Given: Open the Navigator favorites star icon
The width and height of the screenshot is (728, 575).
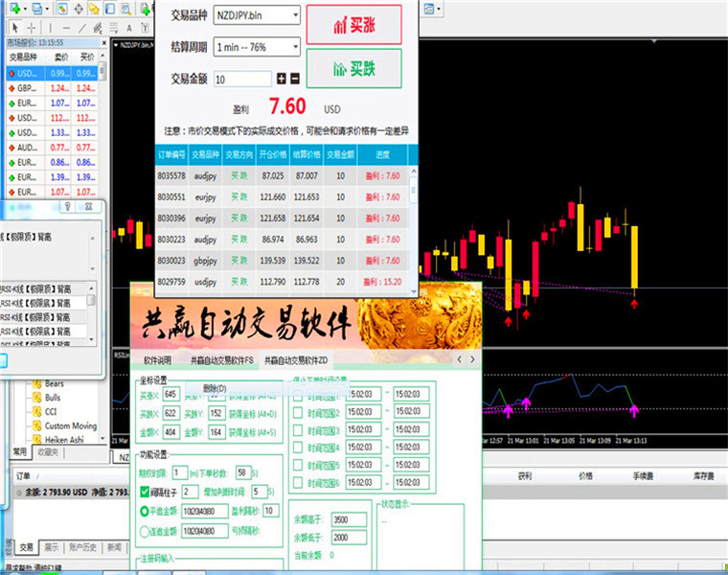Looking at the screenshot, I should pos(94,9).
